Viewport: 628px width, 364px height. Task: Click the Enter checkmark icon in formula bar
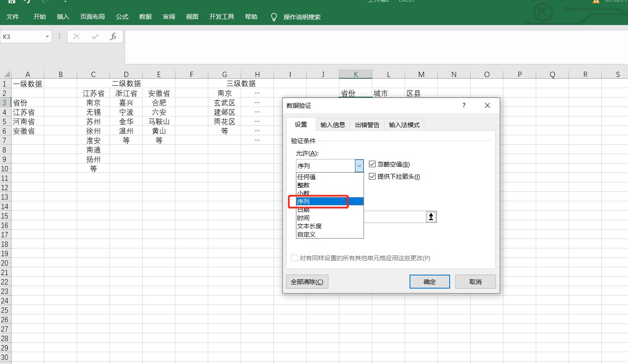(x=95, y=36)
